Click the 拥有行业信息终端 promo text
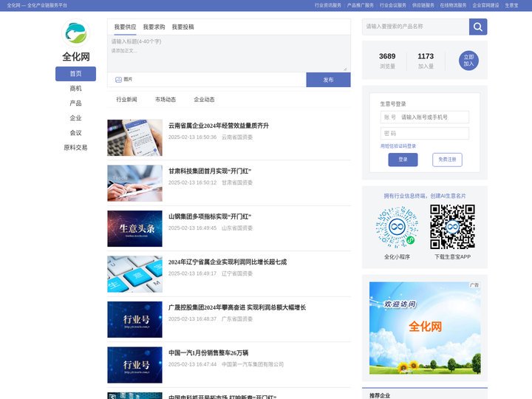 click(x=425, y=196)
